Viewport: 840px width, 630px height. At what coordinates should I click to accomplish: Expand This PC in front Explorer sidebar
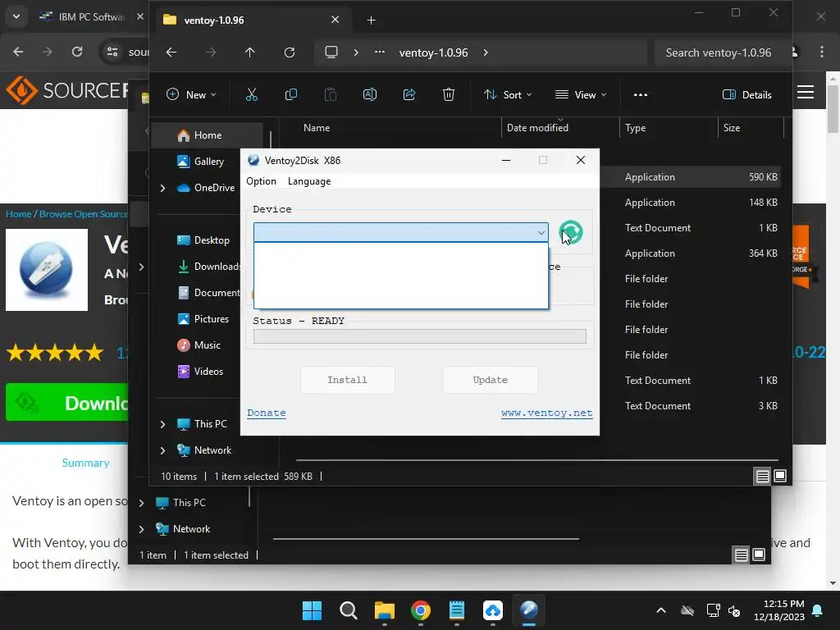(x=163, y=424)
